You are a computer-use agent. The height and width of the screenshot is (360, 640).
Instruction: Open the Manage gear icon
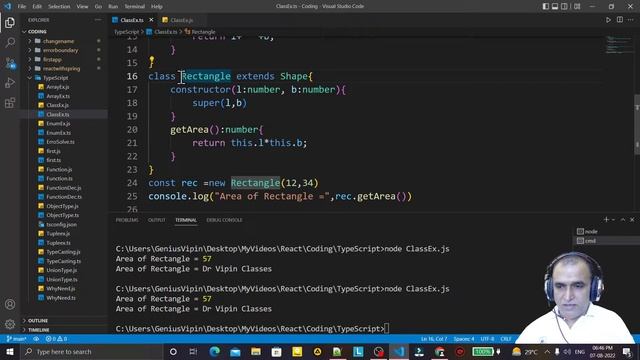click(10, 324)
